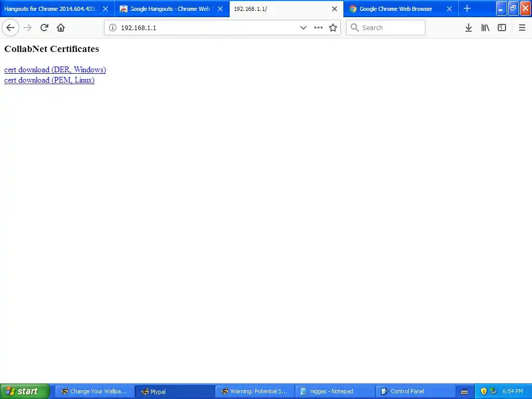Image resolution: width=532 pixels, height=399 pixels.
Task: Open Control Panel from taskbar
Action: 415,391
